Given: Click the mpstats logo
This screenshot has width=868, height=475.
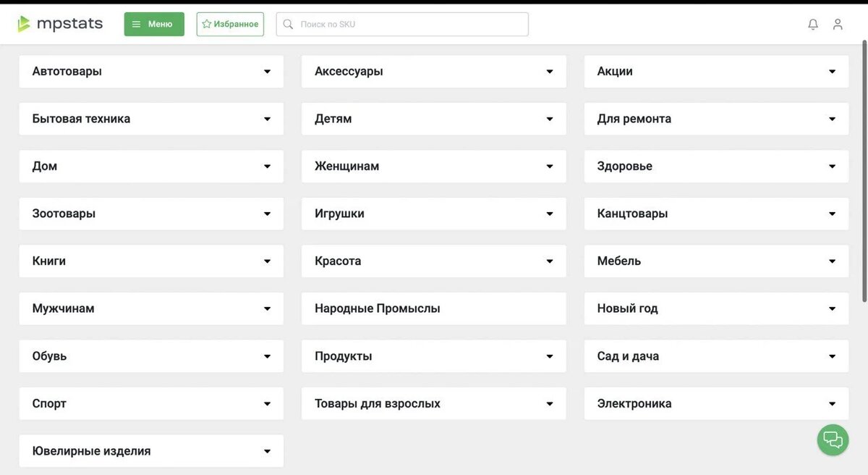Looking at the screenshot, I should (60, 24).
